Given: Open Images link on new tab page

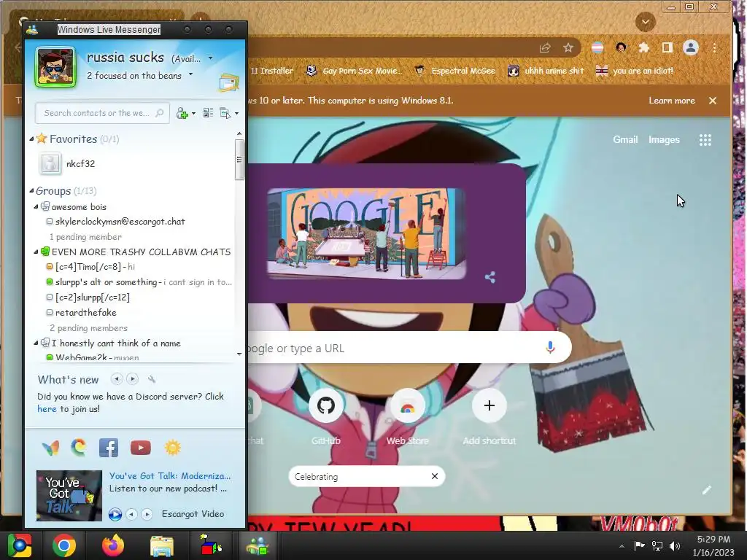Looking at the screenshot, I should tap(664, 139).
